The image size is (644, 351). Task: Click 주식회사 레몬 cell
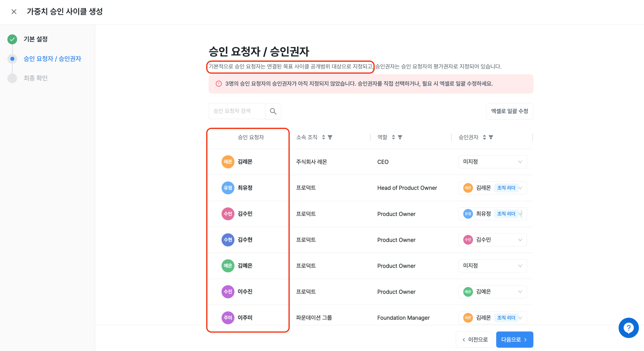[312, 162]
